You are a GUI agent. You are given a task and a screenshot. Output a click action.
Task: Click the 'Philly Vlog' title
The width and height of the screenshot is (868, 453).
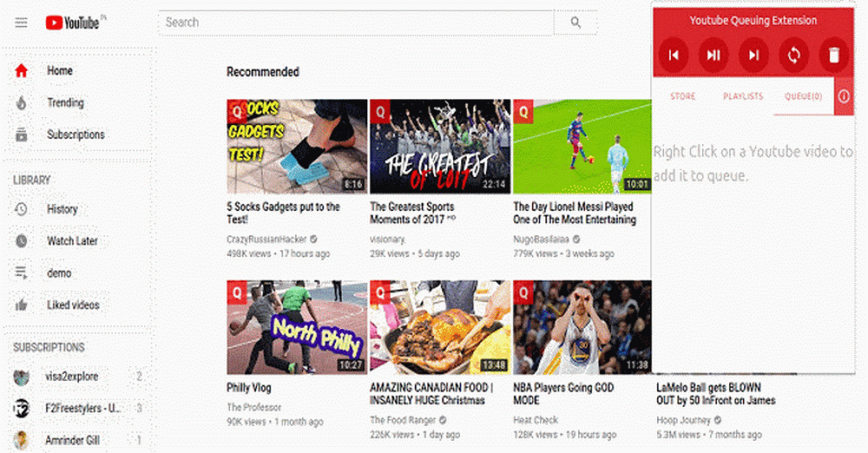pyautogui.click(x=248, y=388)
